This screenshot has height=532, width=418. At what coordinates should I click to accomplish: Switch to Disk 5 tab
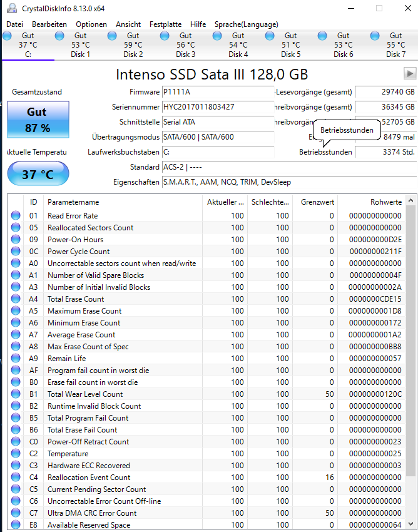pyautogui.click(x=291, y=45)
